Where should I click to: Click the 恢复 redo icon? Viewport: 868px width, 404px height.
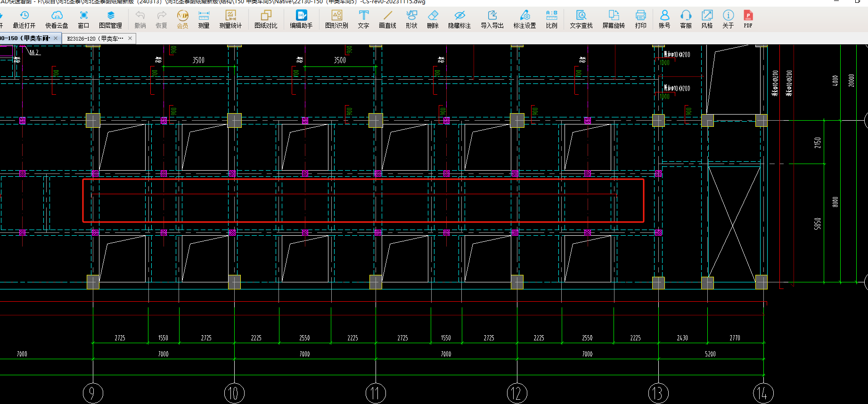click(162, 19)
